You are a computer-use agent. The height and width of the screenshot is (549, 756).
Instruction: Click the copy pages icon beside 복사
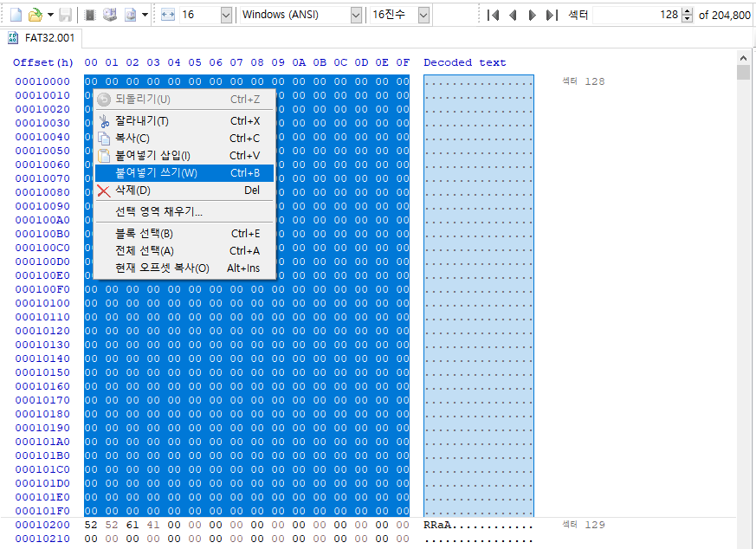coord(104,139)
